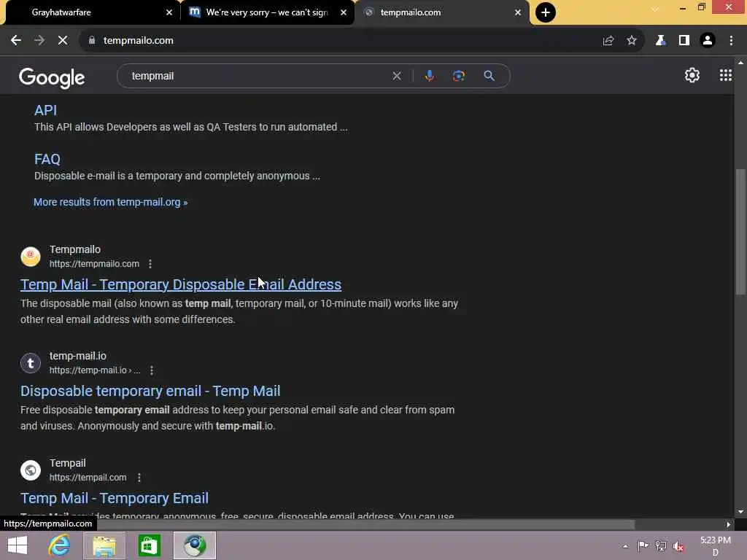
Task: Open Temp Mail - Temporary Email result
Action: tap(115, 498)
